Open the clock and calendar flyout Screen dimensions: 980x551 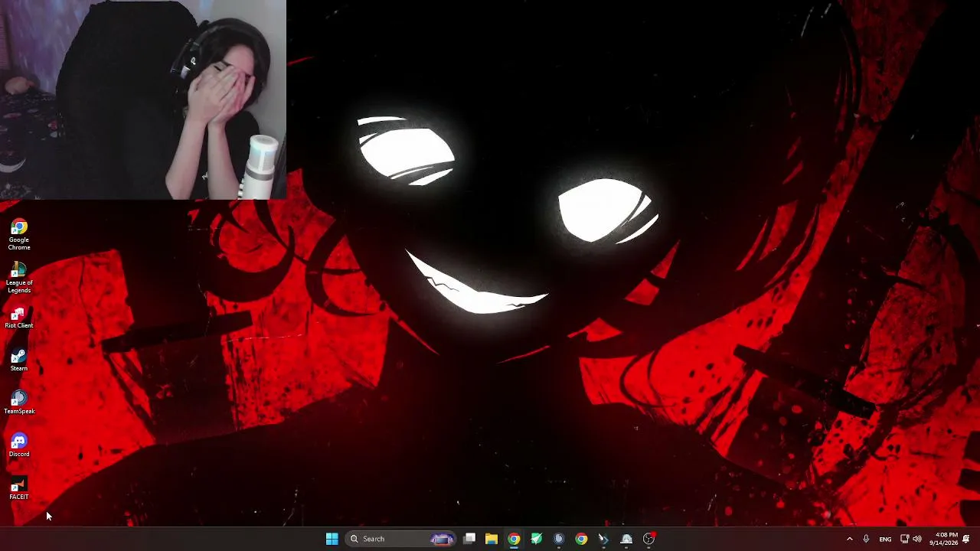point(943,539)
